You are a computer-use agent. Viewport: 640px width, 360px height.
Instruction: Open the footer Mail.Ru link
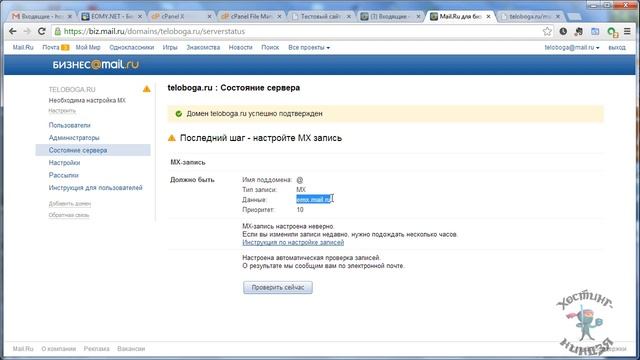click(23, 349)
